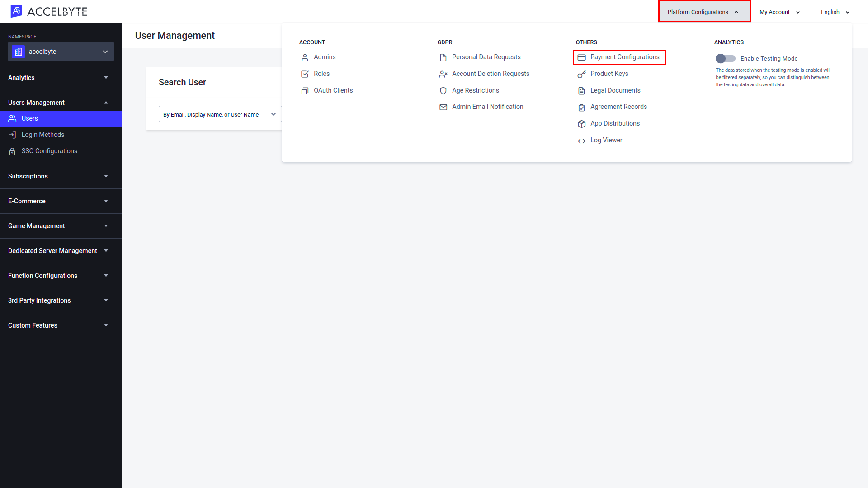Click the App Distributions icon
This screenshot has height=488, width=868.
coord(581,123)
